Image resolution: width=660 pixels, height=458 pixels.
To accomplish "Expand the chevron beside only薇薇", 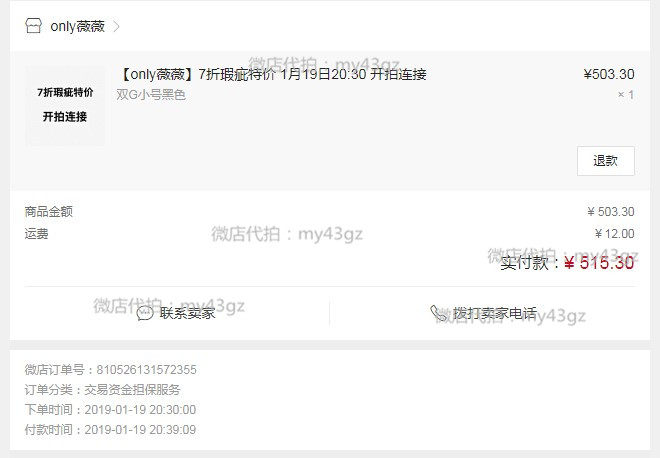I will coord(117,27).
